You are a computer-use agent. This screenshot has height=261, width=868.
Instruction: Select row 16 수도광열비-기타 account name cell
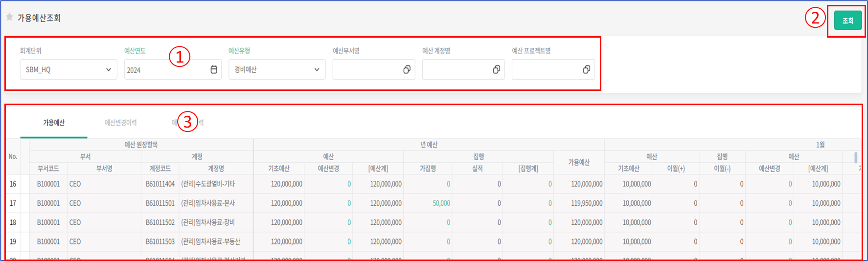pos(208,184)
